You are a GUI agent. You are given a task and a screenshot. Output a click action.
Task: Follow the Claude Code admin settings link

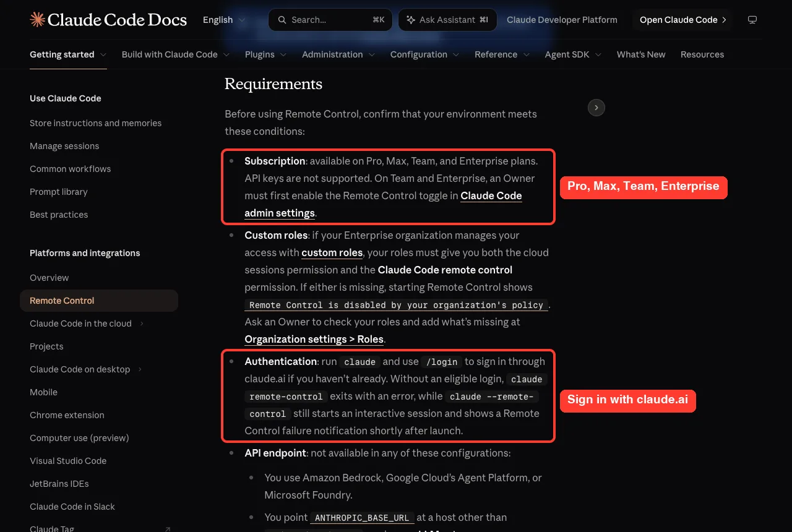click(383, 204)
